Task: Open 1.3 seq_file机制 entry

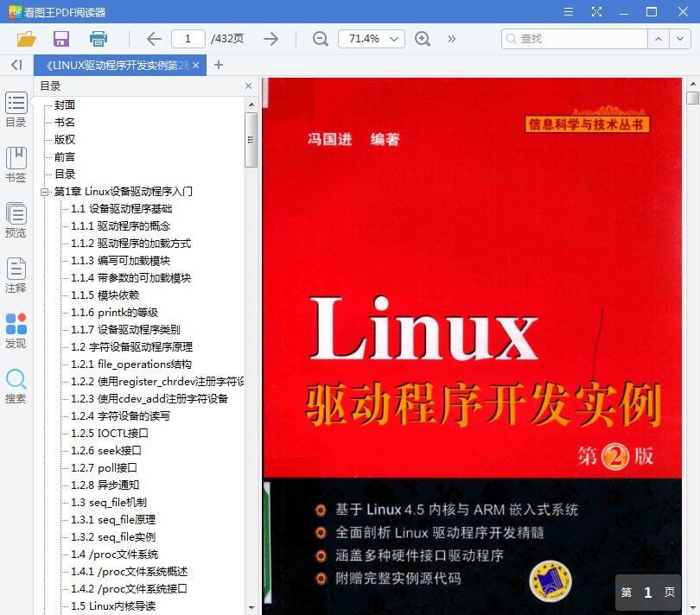Action: pyautogui.click(x=109, y=503)
